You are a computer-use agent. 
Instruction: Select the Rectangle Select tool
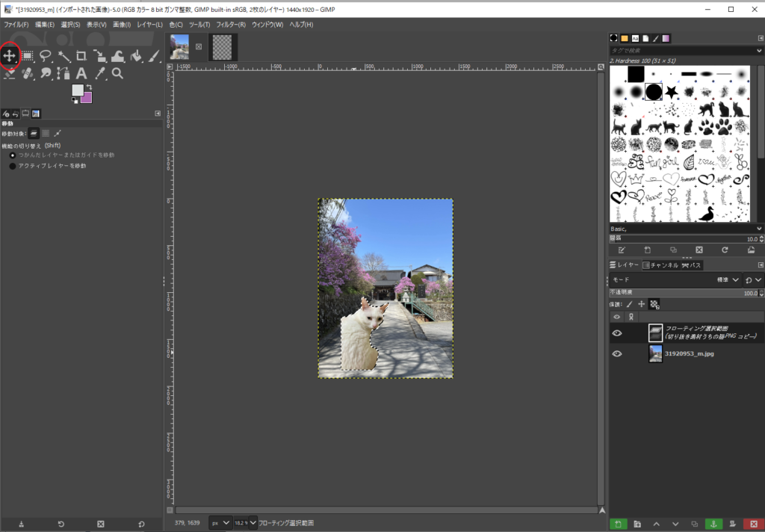(x=28, y=55)
